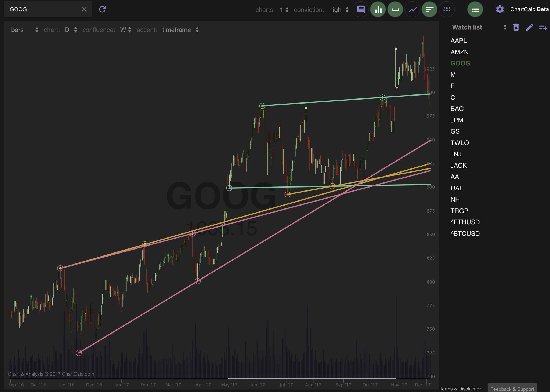This screenshot has height=392, width=550.
Task: Select JNJ in the watch list
Action: (x=456, y=154)
